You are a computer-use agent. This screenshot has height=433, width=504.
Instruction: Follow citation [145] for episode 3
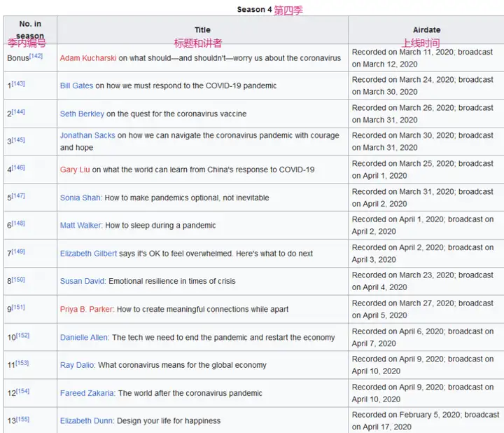(x=18, y=139)
